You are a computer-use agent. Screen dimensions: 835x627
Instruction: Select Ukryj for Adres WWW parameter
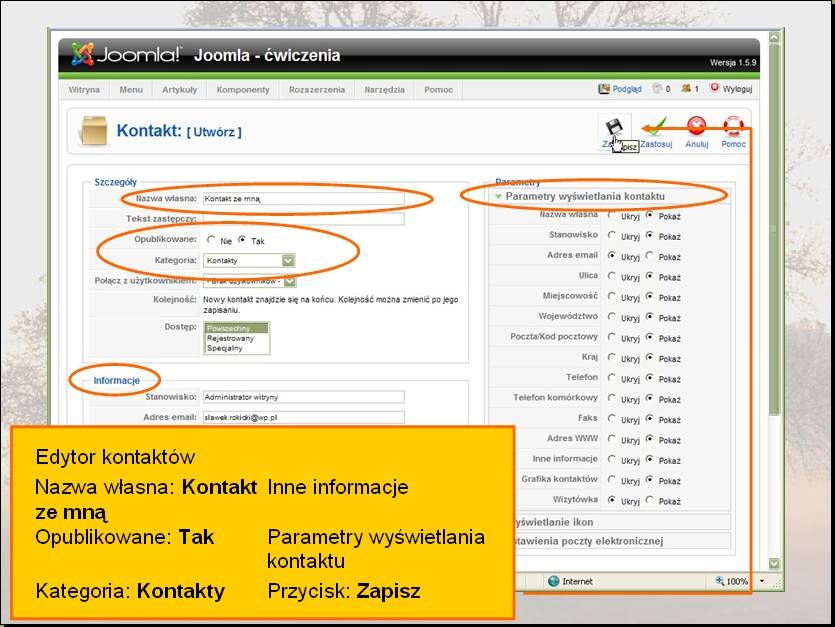(x=611, y=439)
